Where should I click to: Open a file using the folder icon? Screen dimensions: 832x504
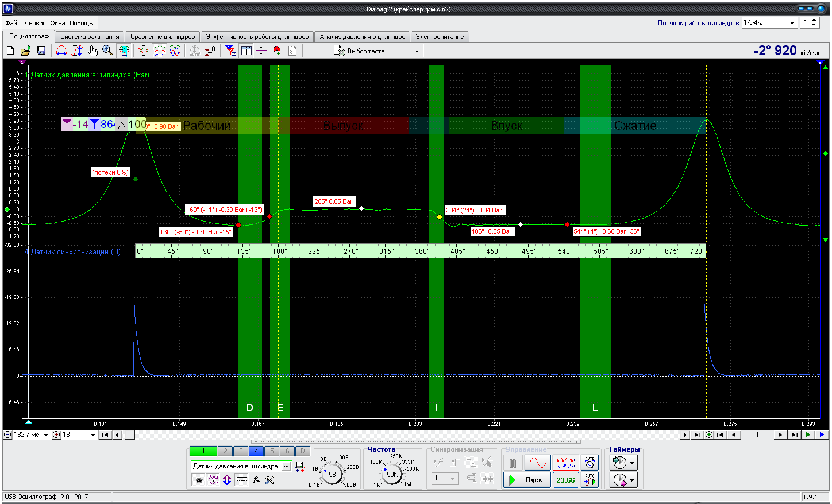tap(26, 51)
